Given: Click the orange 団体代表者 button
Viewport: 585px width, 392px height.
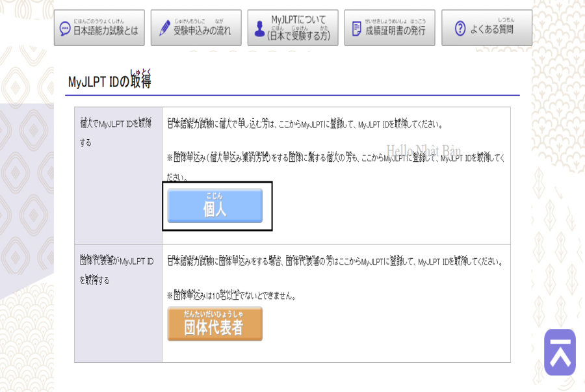Looking at the screenshot, I should tap(215, 324).
